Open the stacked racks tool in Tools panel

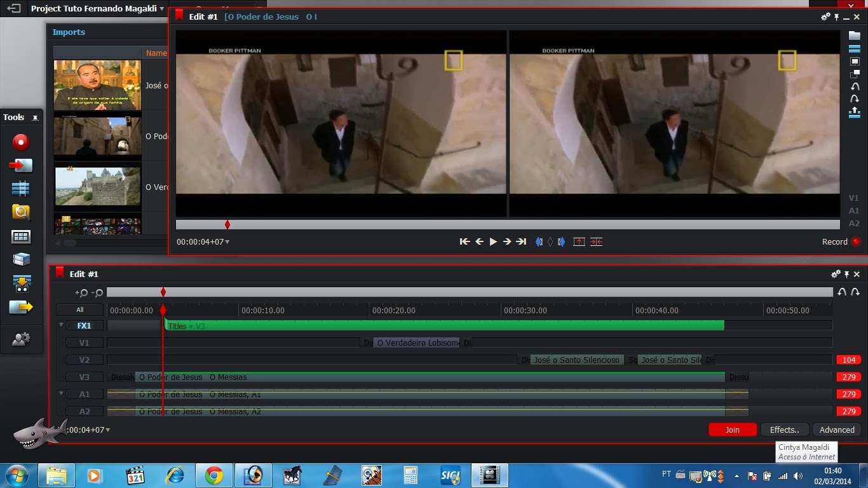coord(21,259)
